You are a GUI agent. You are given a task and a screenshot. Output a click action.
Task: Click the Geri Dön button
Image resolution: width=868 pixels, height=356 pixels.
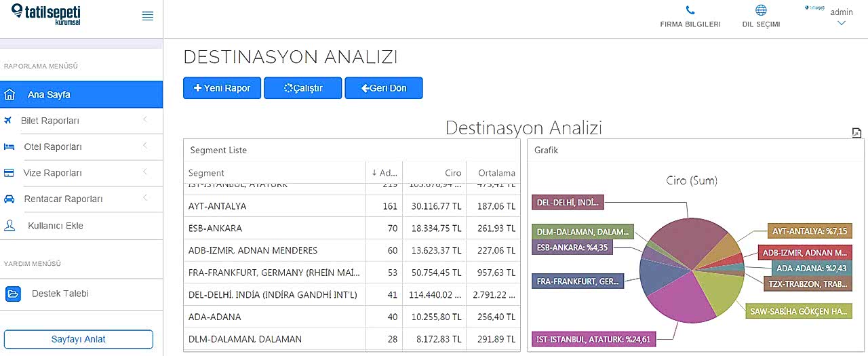[383, 88]
